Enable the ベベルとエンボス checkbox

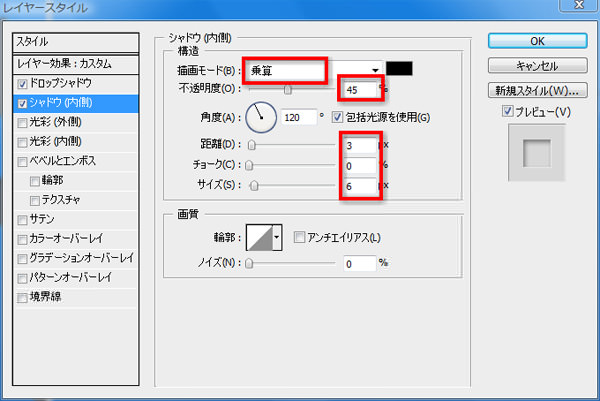coord(22,161)
